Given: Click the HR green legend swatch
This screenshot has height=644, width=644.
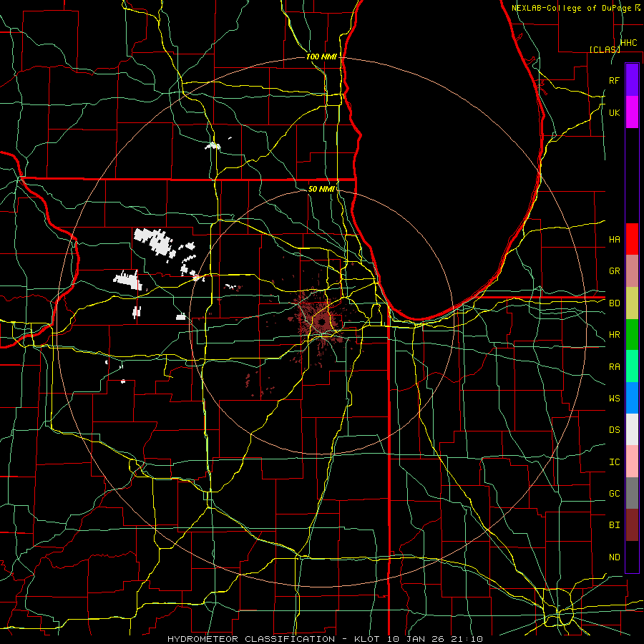Looking at the screenshot, I should (632, 335).
